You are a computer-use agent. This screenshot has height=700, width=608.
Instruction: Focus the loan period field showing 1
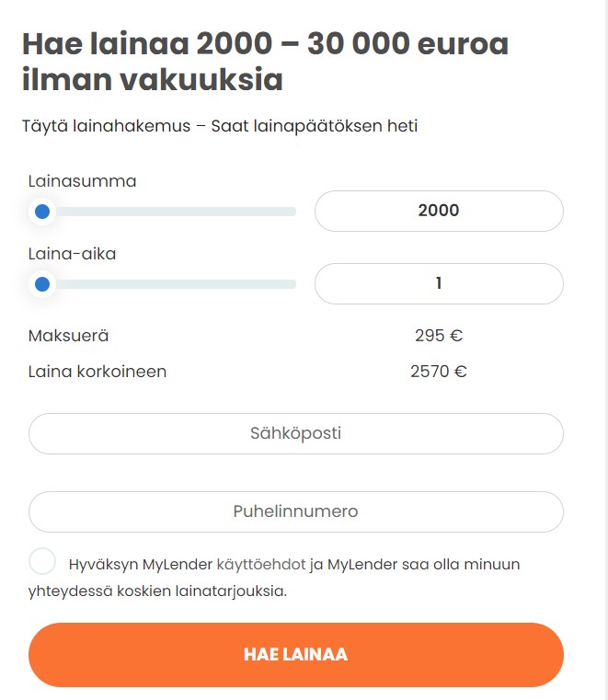[439, 283]
